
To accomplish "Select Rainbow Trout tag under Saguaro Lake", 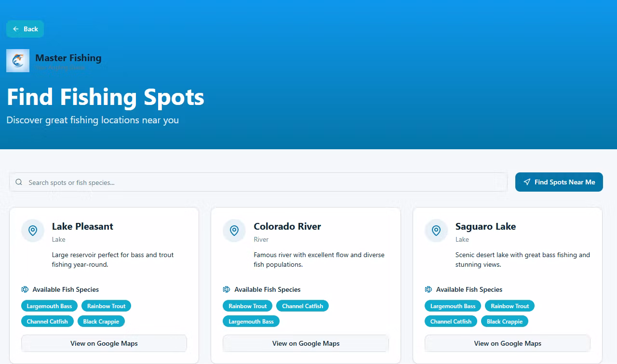I will pyautogui.click(x=510, y=306).
